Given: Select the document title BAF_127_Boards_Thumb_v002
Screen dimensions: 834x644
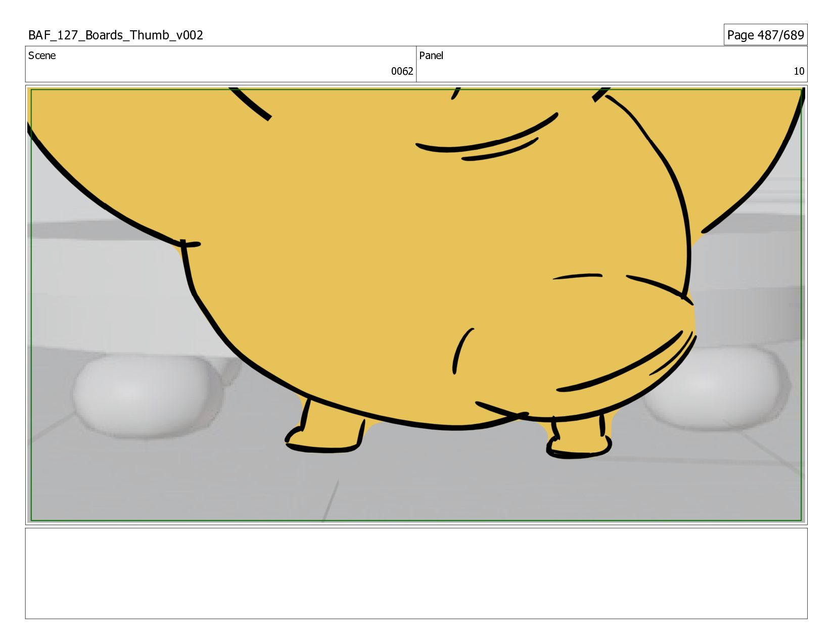Looking at the screenshot, I should pos(116,35).
